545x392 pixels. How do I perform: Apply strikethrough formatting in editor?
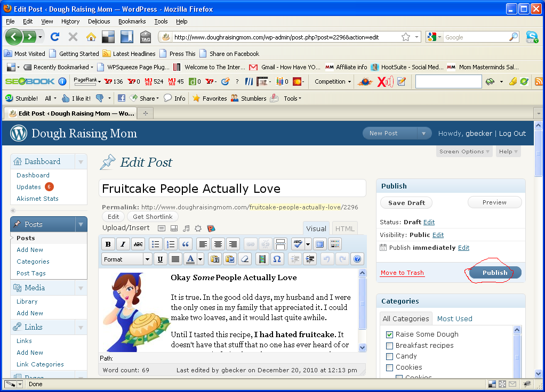pos(138,244)
